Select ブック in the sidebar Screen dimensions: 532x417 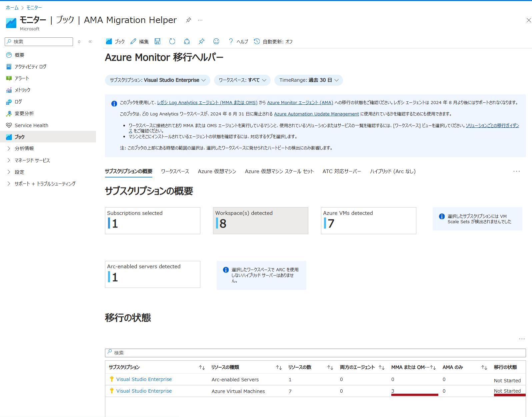tap(48, 137)
